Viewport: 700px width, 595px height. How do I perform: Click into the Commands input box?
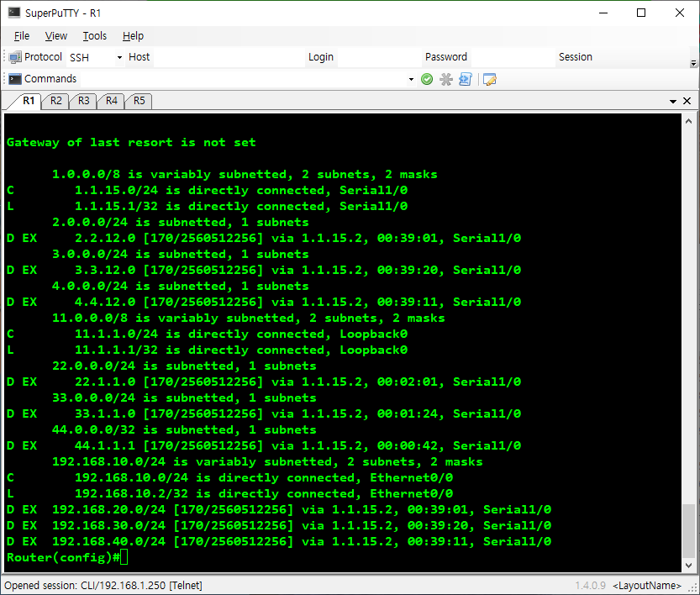click(x=244, y=80)
